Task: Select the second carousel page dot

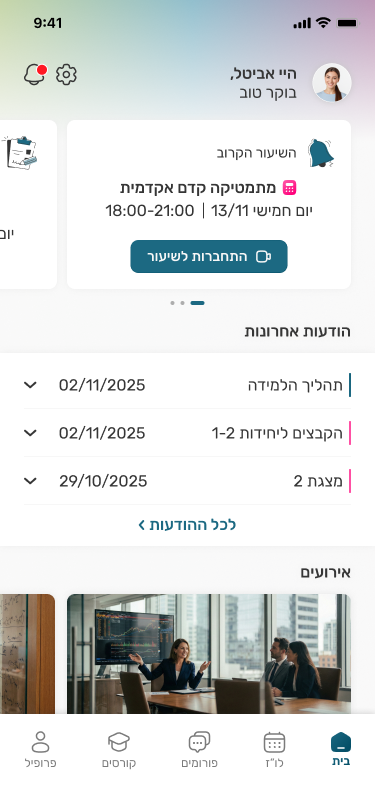Action: pos(182,303)
